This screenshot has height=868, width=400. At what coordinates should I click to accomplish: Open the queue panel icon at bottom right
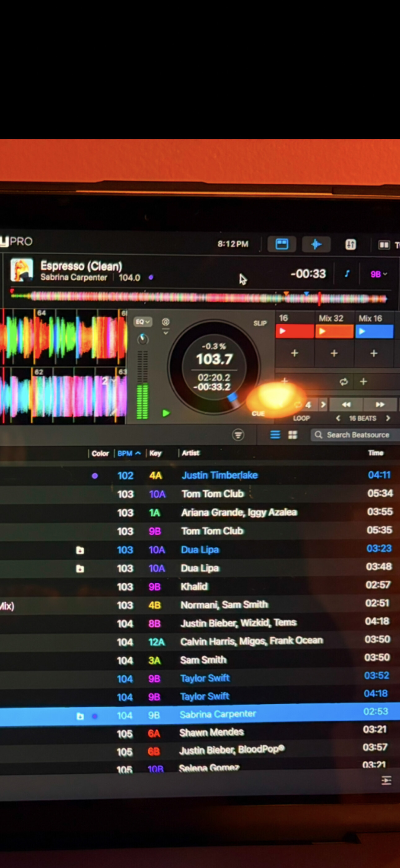click(386, 781)
